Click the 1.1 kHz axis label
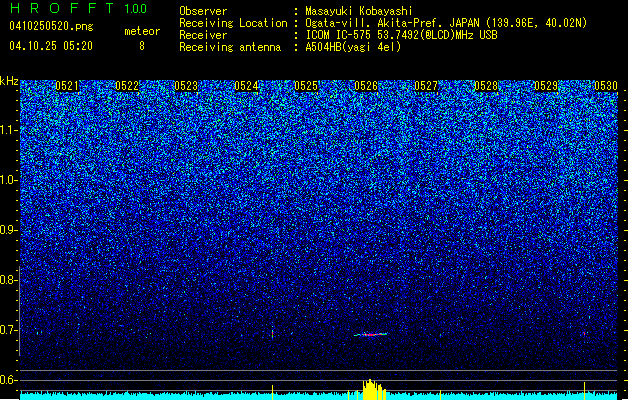The height and width of the screenshot is (400, 629). [x=9, y=130]
